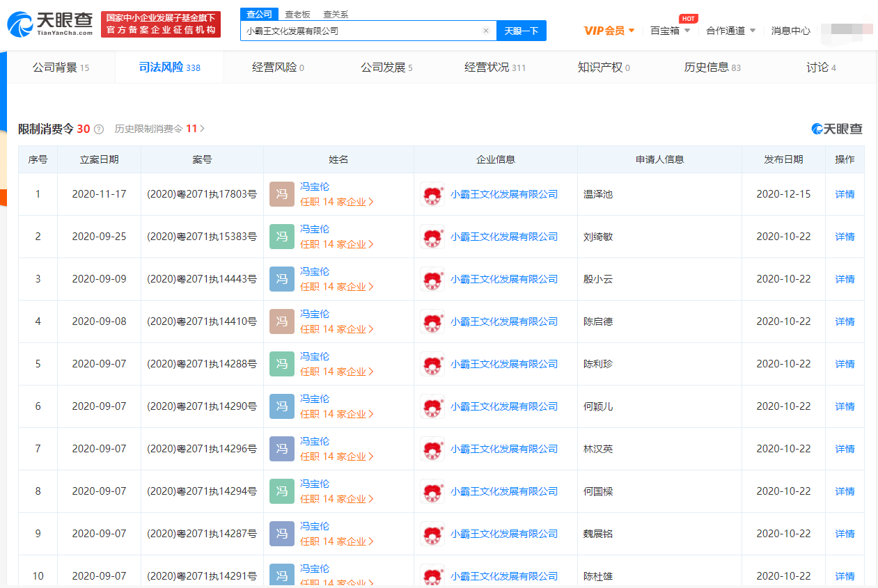878x588 pixels.
Task: Click the 天眼一下 search button
Action: (x=521, y=31)
